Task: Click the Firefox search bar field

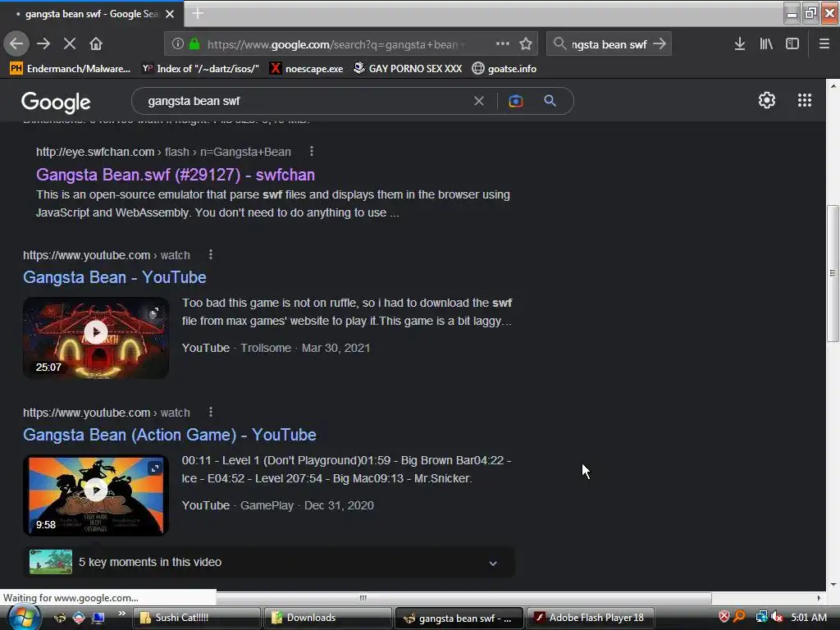Action: click(609, 44)
